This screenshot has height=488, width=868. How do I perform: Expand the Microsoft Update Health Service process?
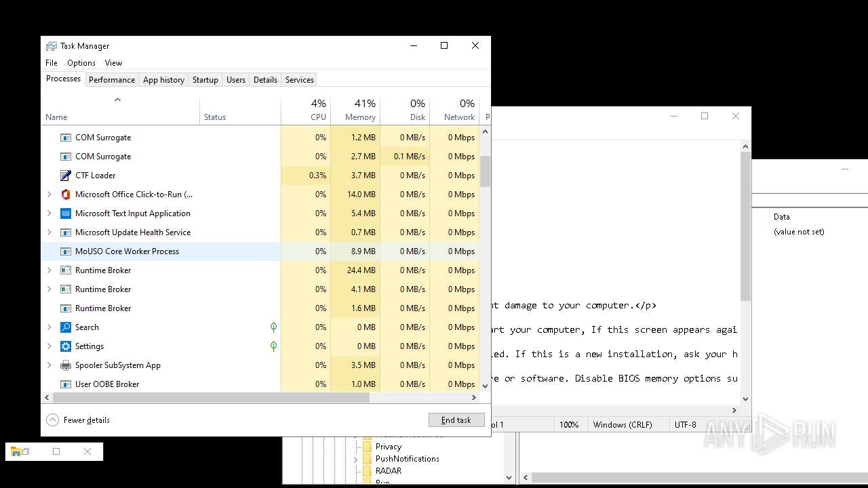click(49, 232)
